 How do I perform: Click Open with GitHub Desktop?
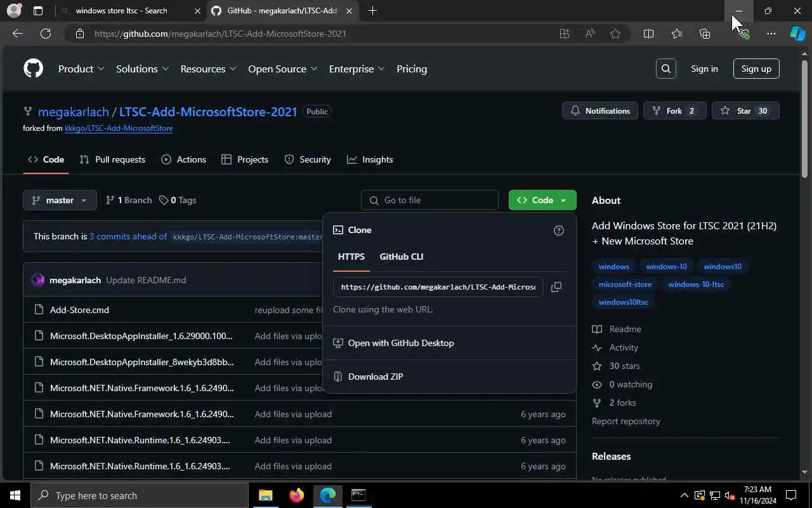click(401, 343)
